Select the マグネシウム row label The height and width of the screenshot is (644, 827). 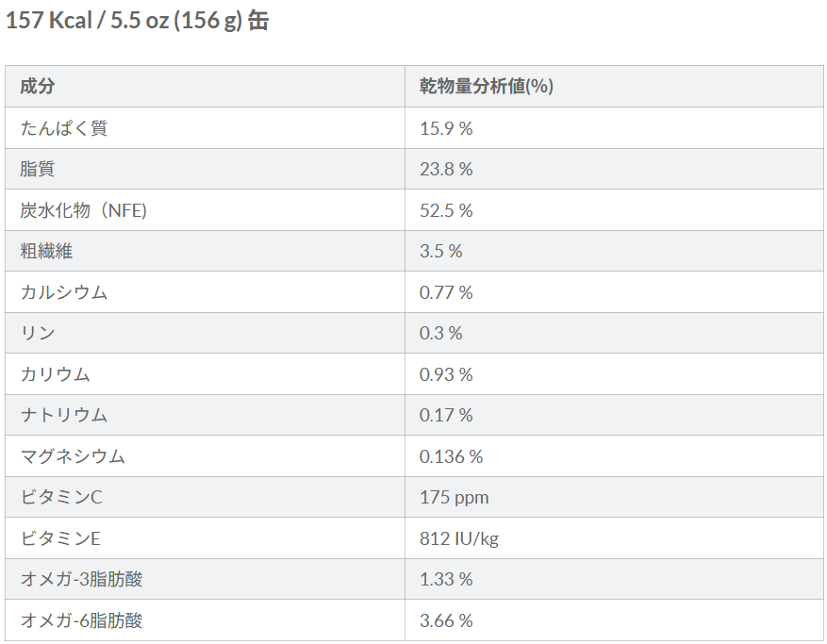pyautogui.click(x=73, y=456)
